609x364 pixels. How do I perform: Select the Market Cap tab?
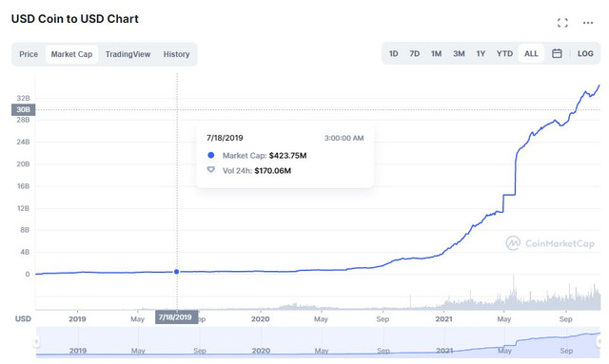click(72, 54)
